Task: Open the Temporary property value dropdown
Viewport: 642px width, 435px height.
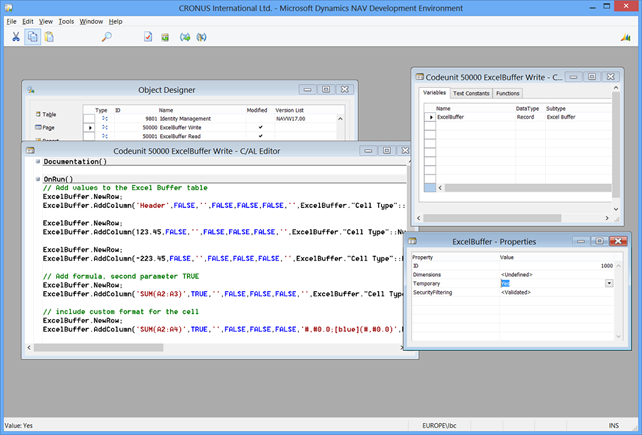Action: coord(609,283)
